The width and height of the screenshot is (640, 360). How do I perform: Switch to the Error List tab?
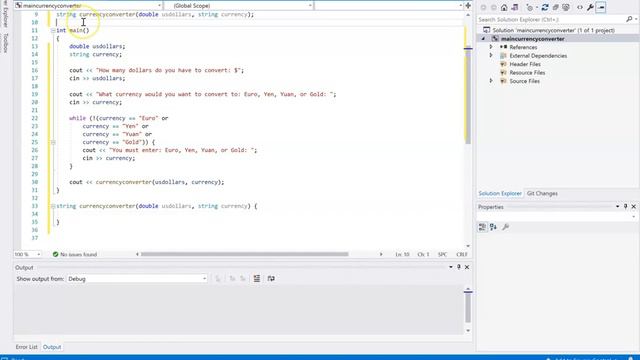(27, 347)
